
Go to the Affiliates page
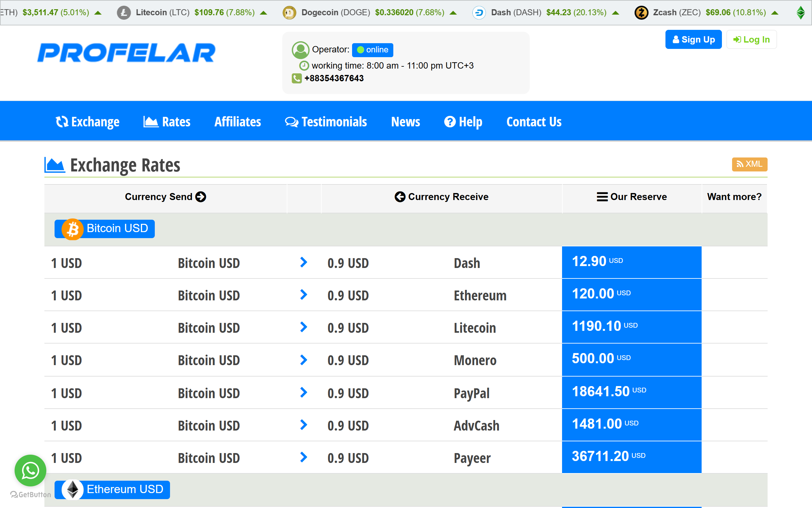(238, 122)
